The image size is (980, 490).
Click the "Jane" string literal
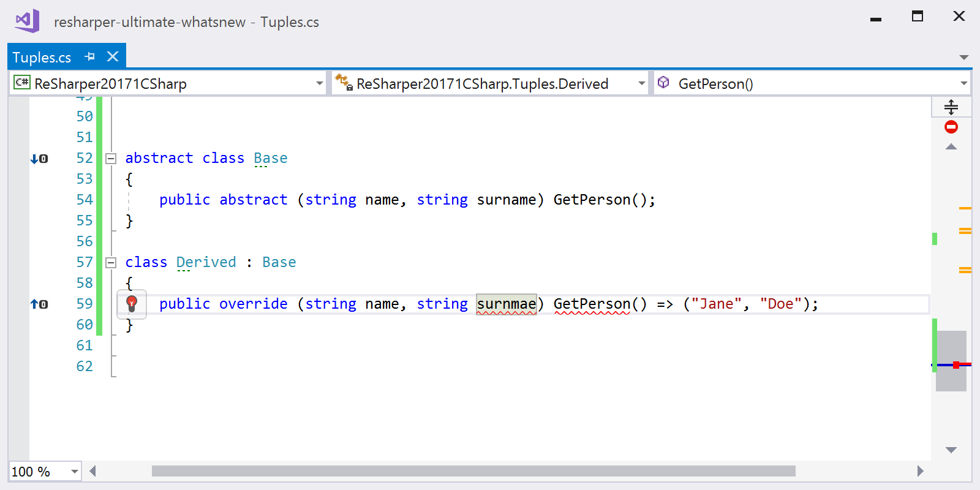click(x=717, y=304)
